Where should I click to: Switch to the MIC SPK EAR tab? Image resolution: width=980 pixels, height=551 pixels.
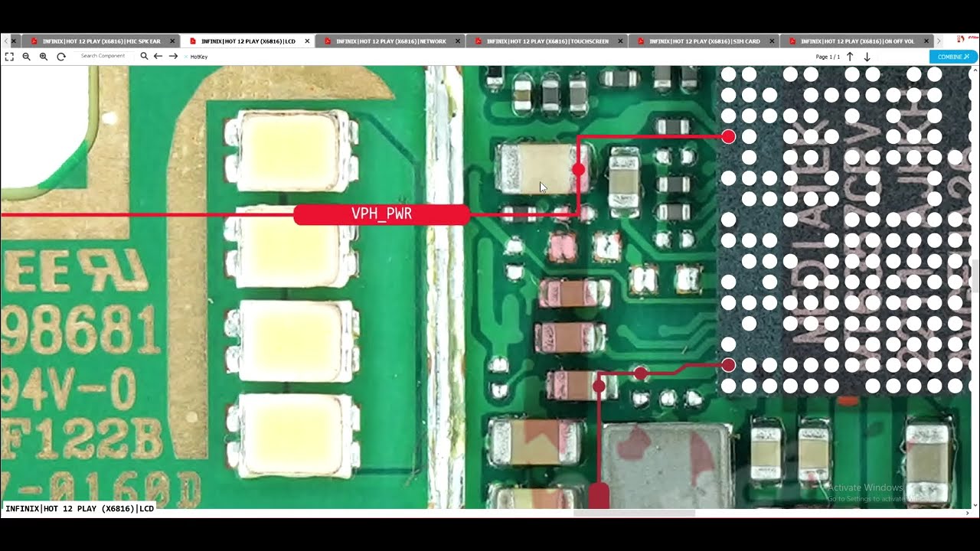pyautogui.click(x=101, y=41)
